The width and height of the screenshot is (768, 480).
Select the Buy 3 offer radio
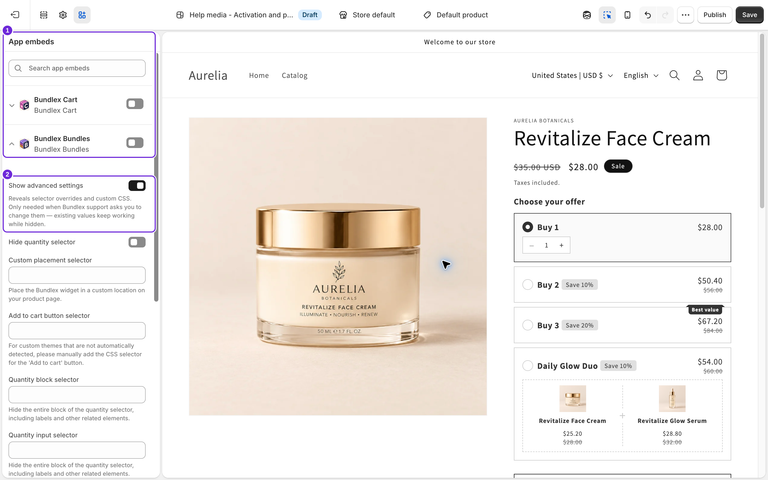coord(528,325)
